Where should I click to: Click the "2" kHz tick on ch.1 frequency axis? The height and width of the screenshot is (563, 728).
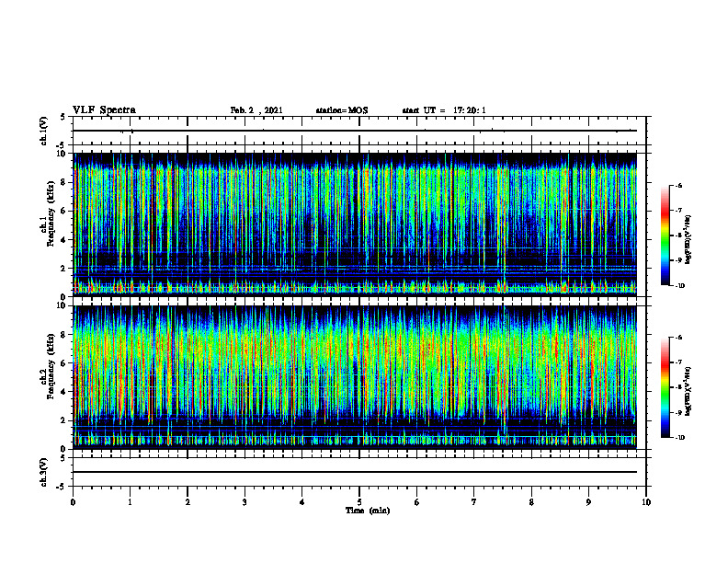pos(63,268)
